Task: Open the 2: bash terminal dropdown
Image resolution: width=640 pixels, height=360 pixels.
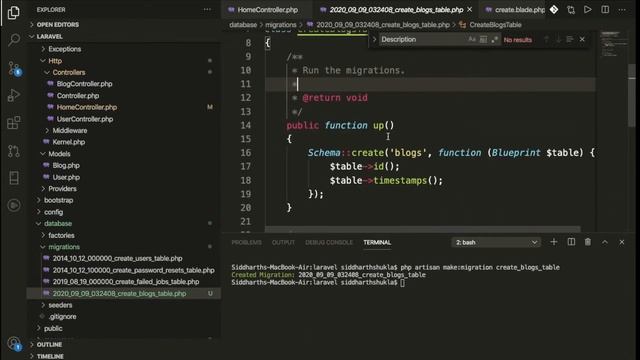Action: point(496,242)
